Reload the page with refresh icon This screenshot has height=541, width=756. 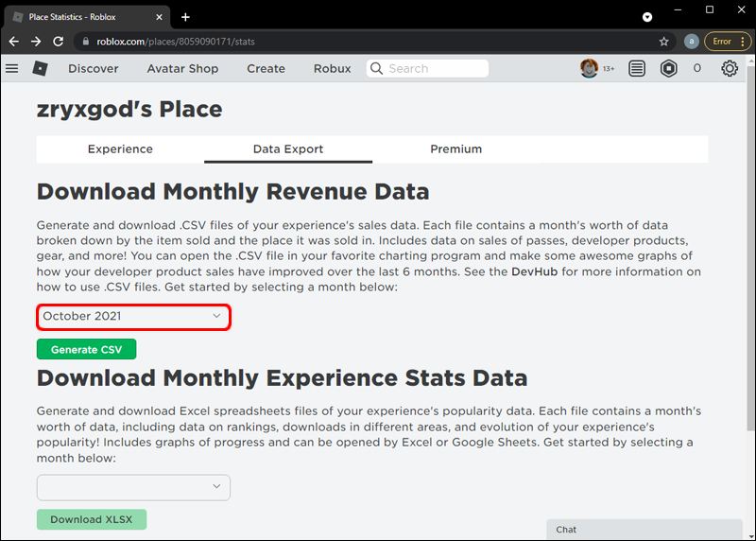(x=59, y=42)
